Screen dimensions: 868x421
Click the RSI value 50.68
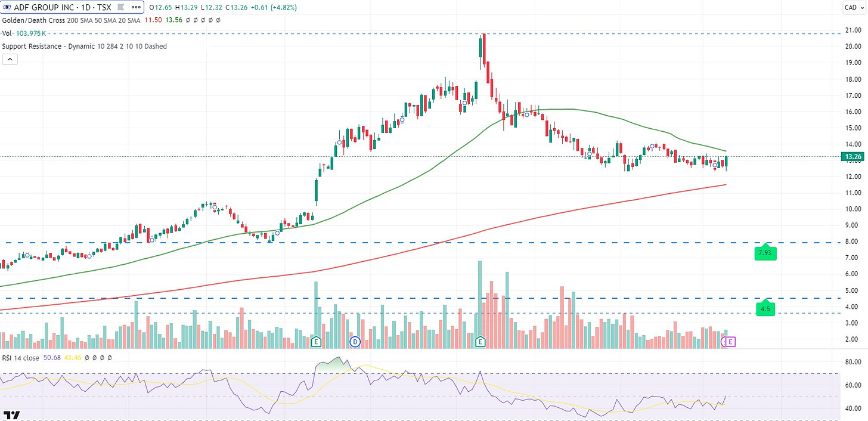click(x=52, y=358)
